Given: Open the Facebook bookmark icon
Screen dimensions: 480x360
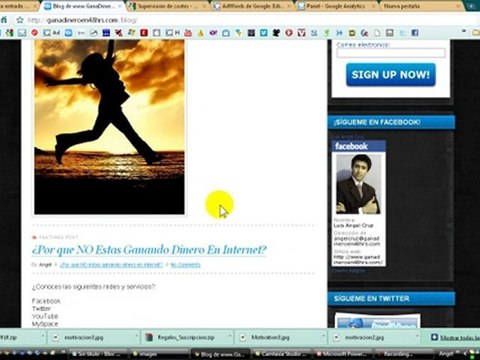Looking at the screenshot, I should pyautogui.click(x=415, y=33).
